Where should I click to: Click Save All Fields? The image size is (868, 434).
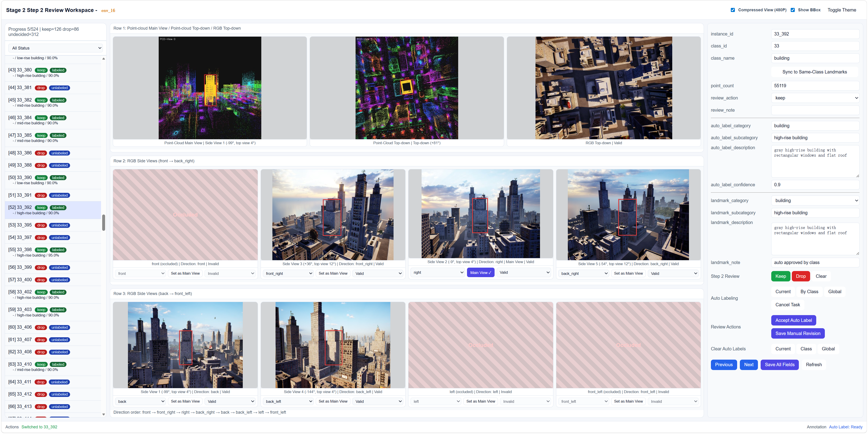click(x=779, y=365)
